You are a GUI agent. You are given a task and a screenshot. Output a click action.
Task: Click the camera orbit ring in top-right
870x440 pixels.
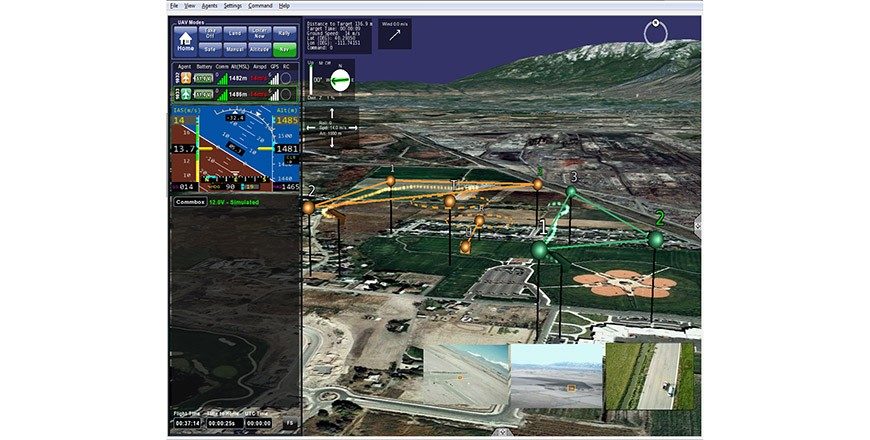click(655, 32)
